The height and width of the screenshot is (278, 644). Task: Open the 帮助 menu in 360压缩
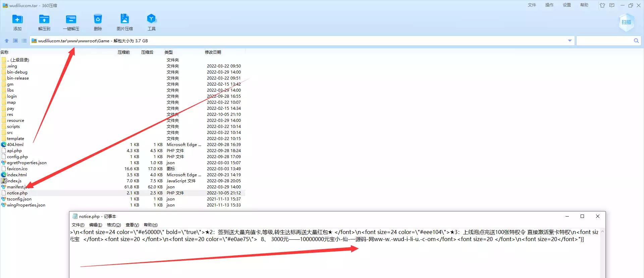click(584, 5)
